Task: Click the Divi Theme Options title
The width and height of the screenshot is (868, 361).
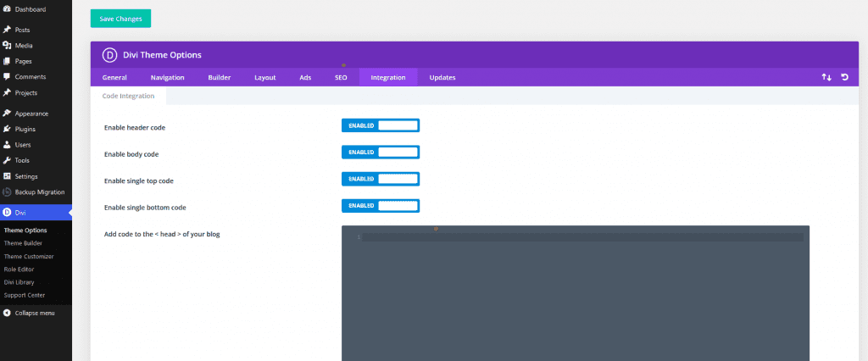Action: (162, 55)
